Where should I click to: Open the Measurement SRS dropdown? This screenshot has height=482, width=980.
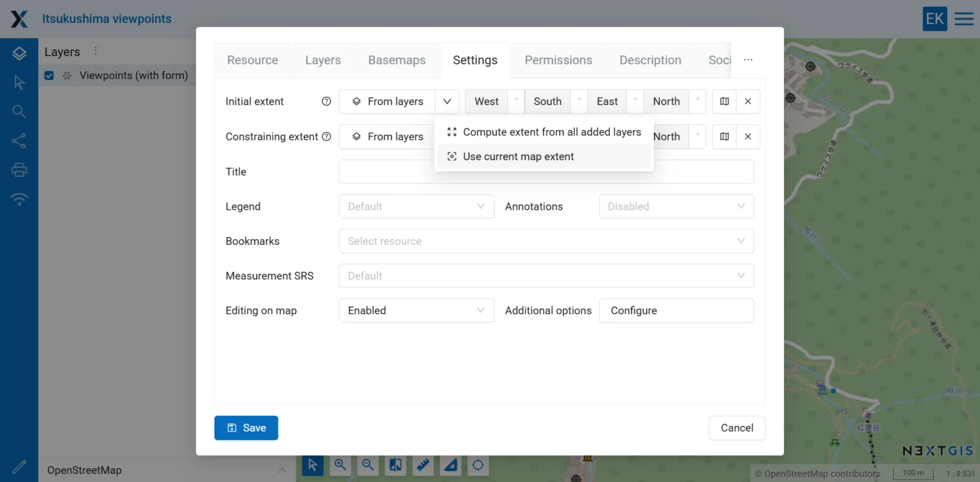tap(546, 275)
